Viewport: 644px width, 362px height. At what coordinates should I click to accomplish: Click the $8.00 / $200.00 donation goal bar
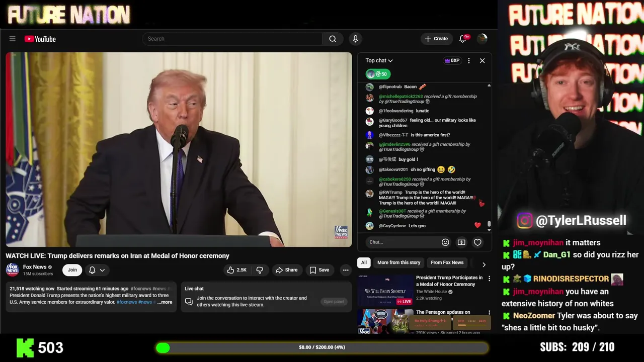click(322, 347)
